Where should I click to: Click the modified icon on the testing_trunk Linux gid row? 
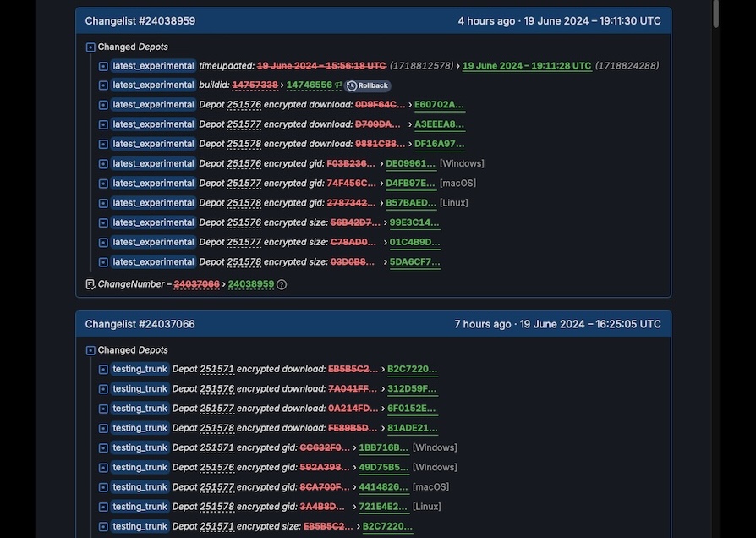[103, 507]
